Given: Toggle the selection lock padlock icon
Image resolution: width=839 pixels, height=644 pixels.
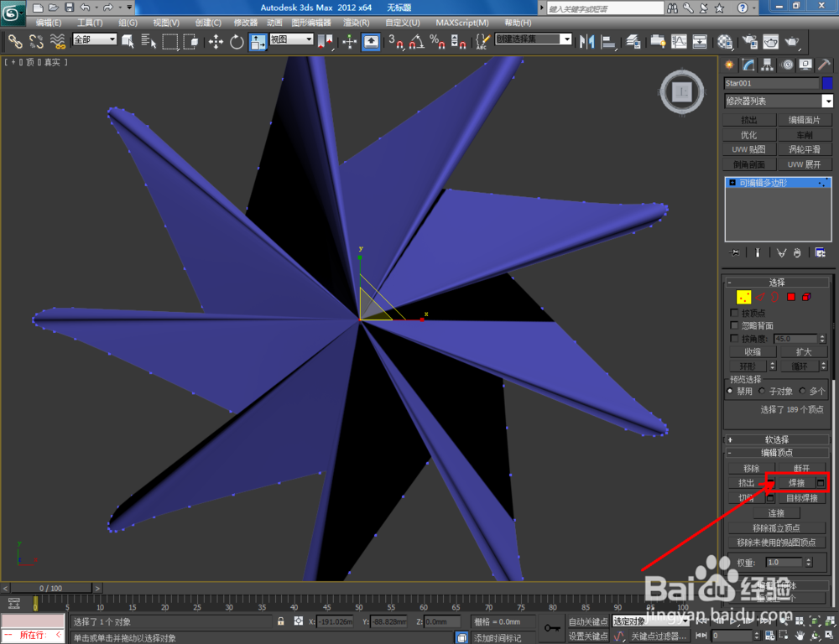Looking at the screenshot, I should pos(281,621).
